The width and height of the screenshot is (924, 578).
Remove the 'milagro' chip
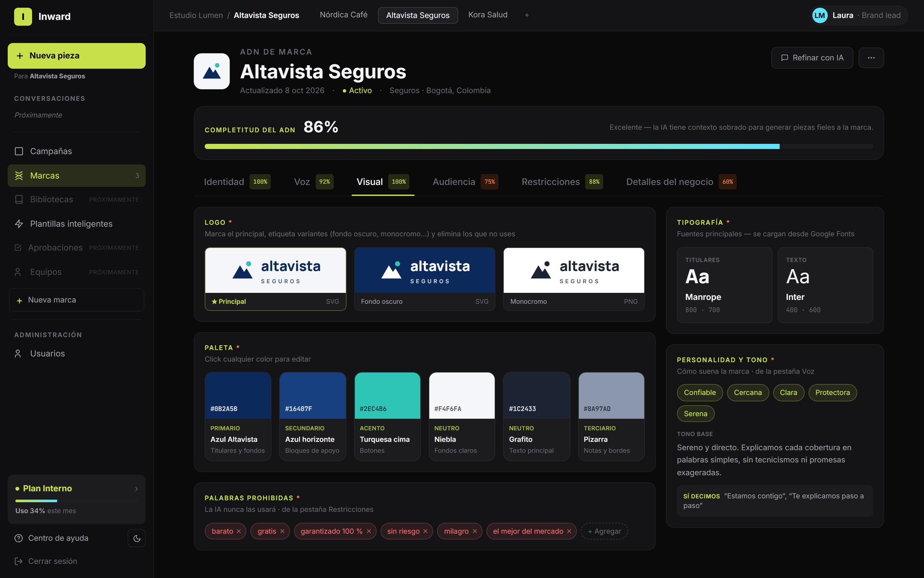(x=475, y=531)
